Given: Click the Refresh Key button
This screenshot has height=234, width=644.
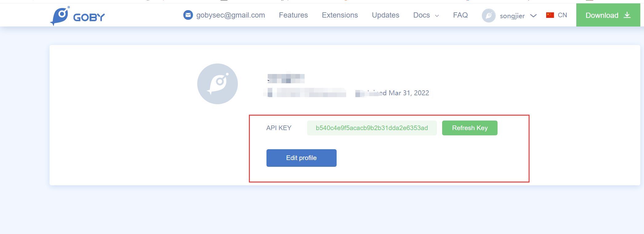Looking at the screenshot, I should [470, 128].
